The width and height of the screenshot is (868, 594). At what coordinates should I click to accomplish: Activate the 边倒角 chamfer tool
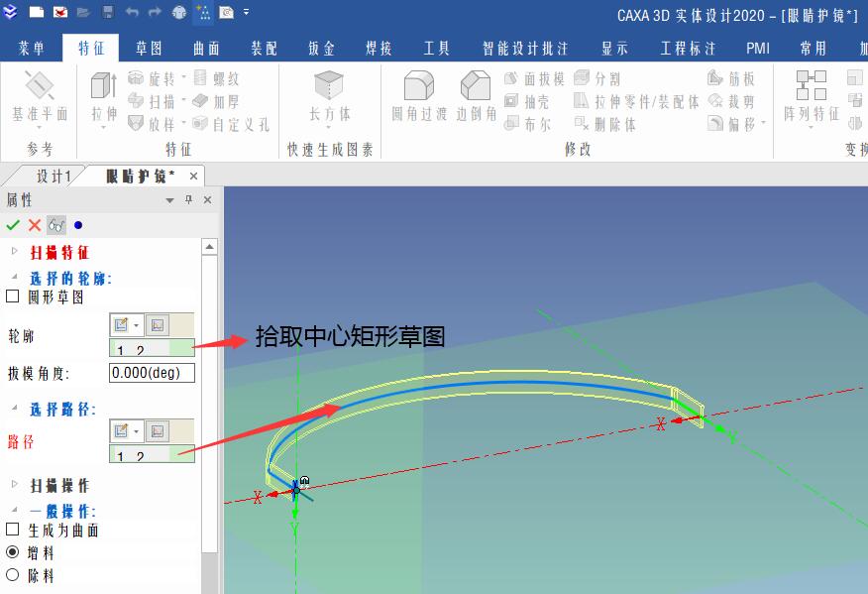477,86
